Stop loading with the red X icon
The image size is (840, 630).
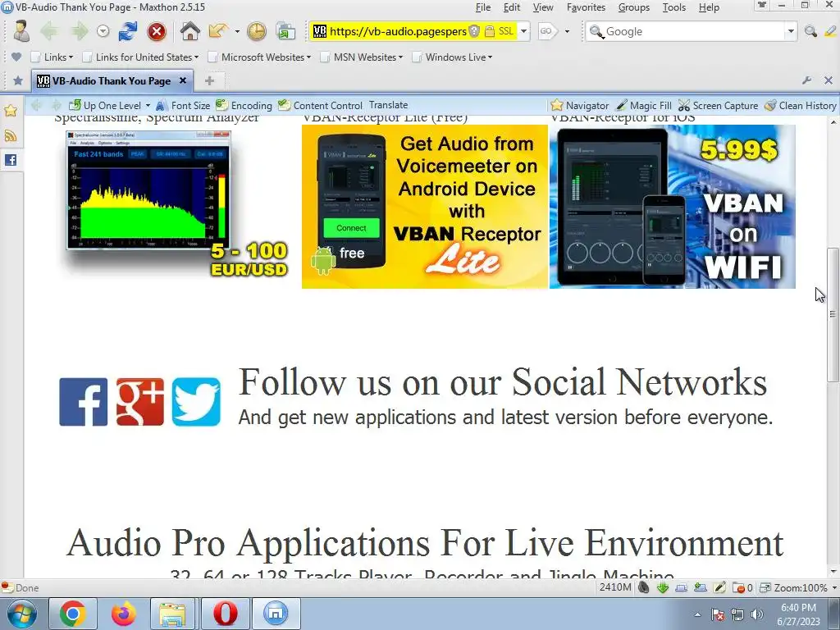pos(157,32)
